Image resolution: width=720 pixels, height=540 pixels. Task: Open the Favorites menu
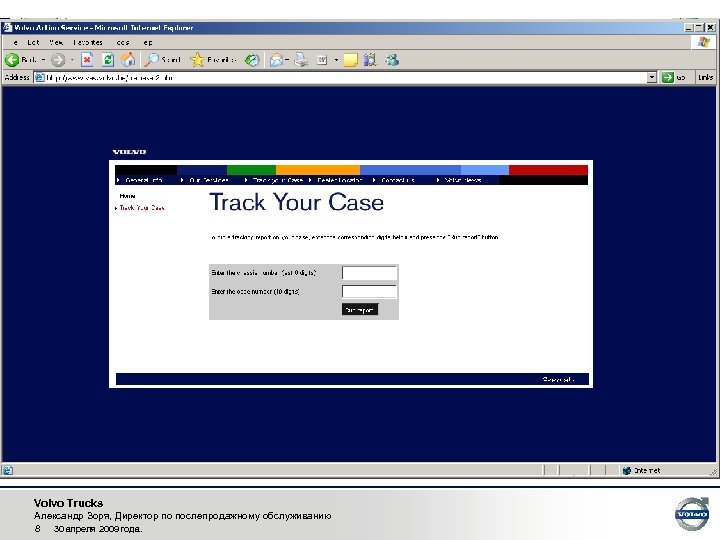click(x=88, y=42)
